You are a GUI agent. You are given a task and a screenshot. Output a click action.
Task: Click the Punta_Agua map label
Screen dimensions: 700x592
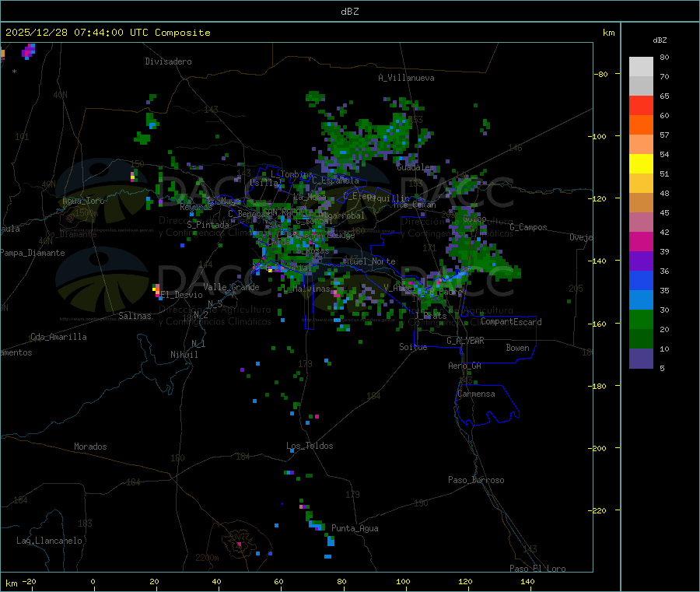pos(355,528)
